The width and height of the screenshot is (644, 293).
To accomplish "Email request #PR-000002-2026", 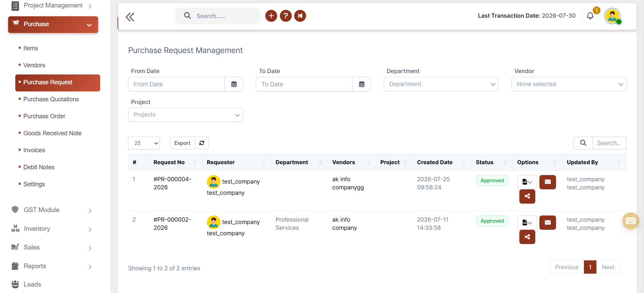I will tap(548, 223).
